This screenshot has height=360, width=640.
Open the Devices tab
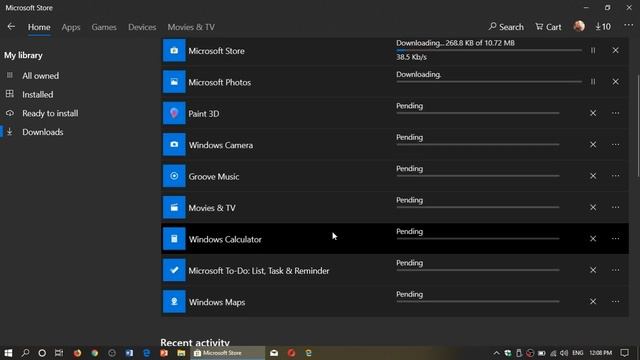click(x=142, y=27)
